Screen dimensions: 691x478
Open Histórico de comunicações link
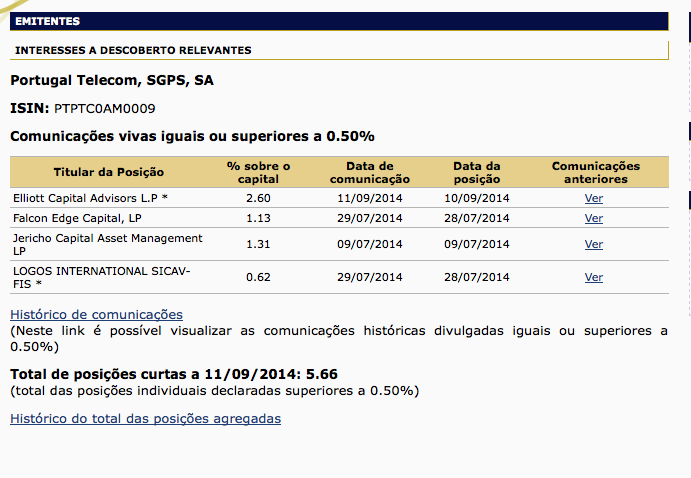(97, 315)
